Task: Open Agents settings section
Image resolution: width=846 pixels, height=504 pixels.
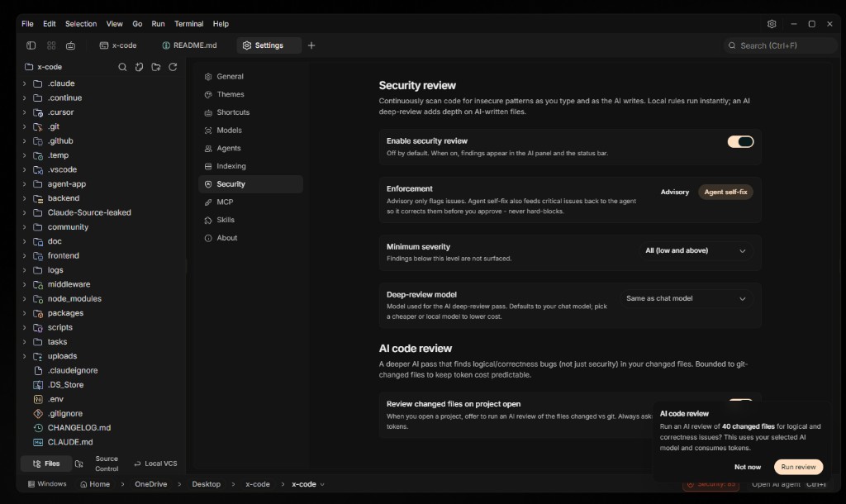Action: pos(250,148)
